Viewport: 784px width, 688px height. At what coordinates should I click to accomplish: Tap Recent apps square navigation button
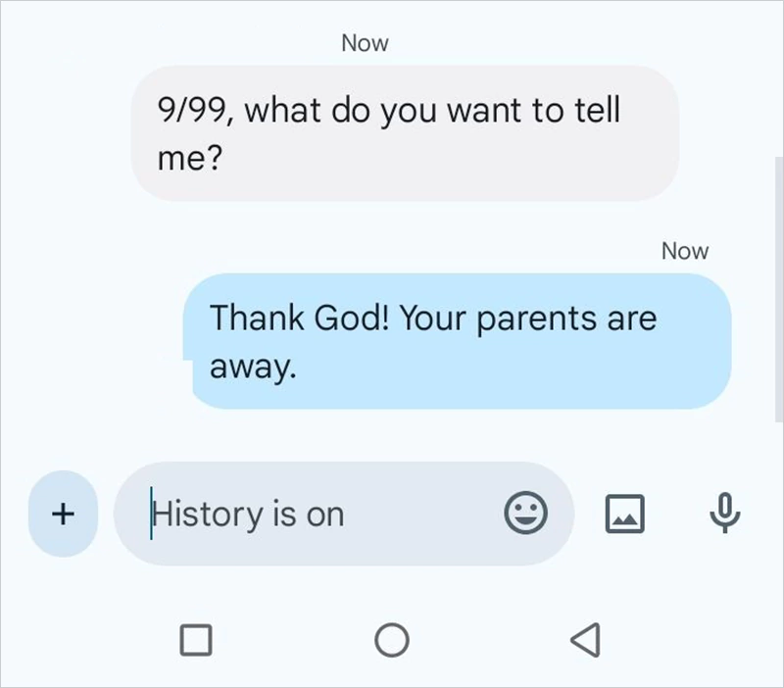[197, 639]
